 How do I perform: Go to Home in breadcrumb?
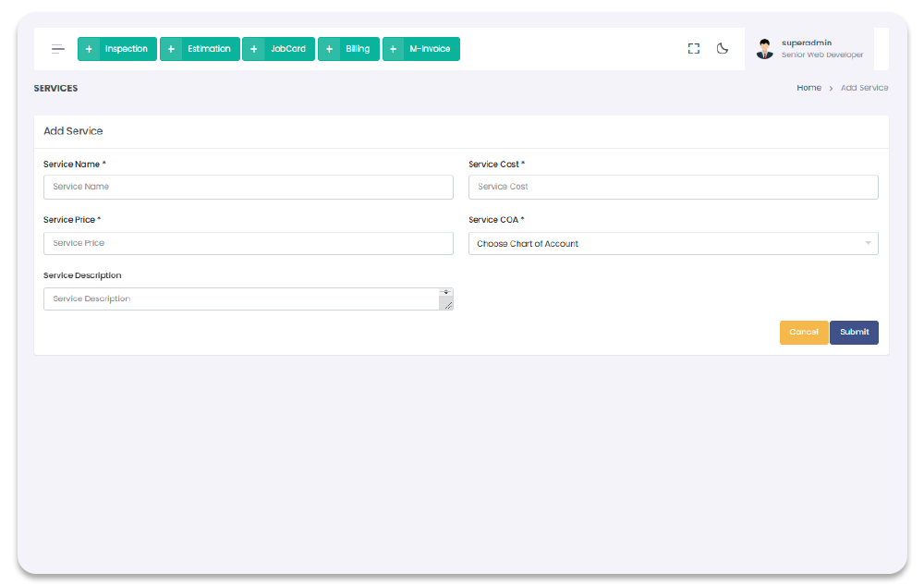click(808, 88)
